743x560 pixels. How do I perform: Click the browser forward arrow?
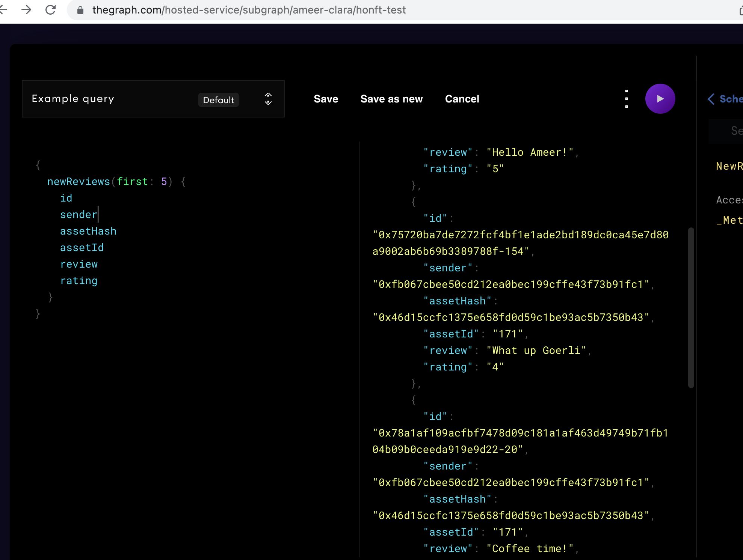coord(26,10)
